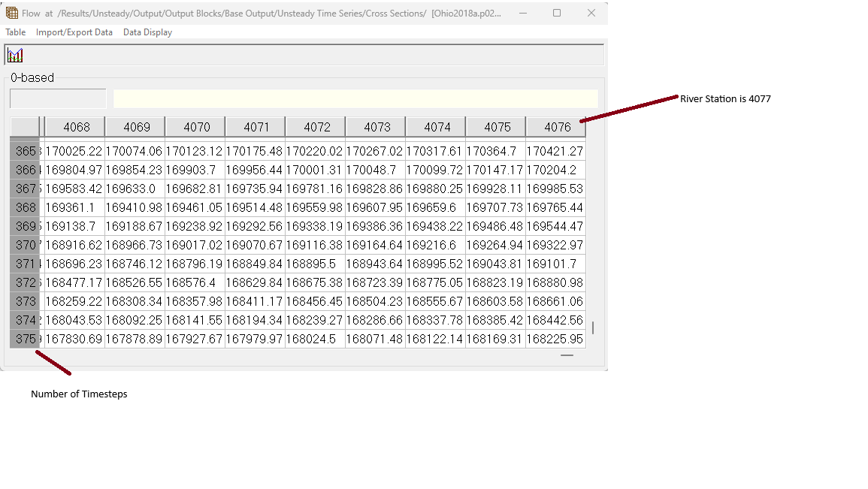Click cell value 170025.22
The width and height of the screenshot is (868, 489).
(74, 151)
